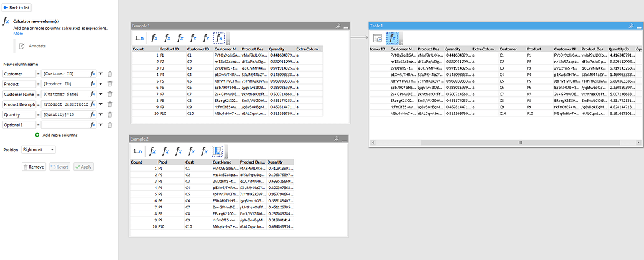This screenshot has width=644, height=260.
Task: Delete the Product calculated column row
Action: click(110, 84)
